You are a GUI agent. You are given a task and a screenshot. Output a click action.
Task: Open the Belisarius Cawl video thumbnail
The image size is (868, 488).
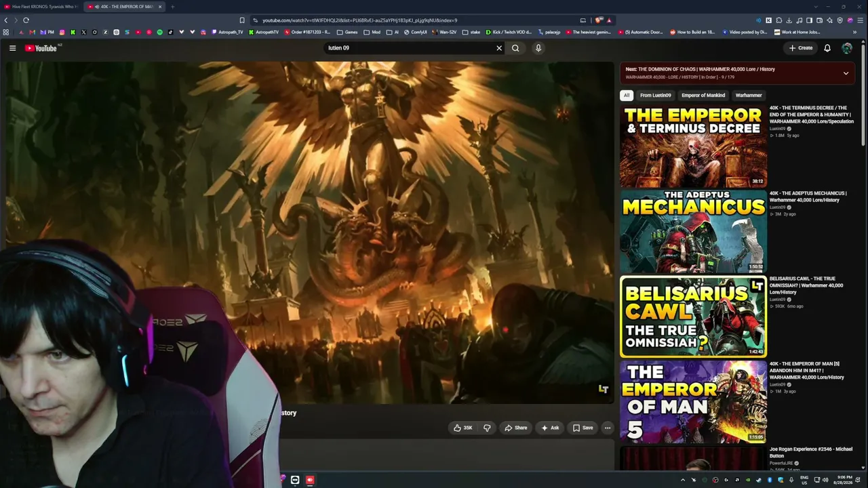[693, 317]
